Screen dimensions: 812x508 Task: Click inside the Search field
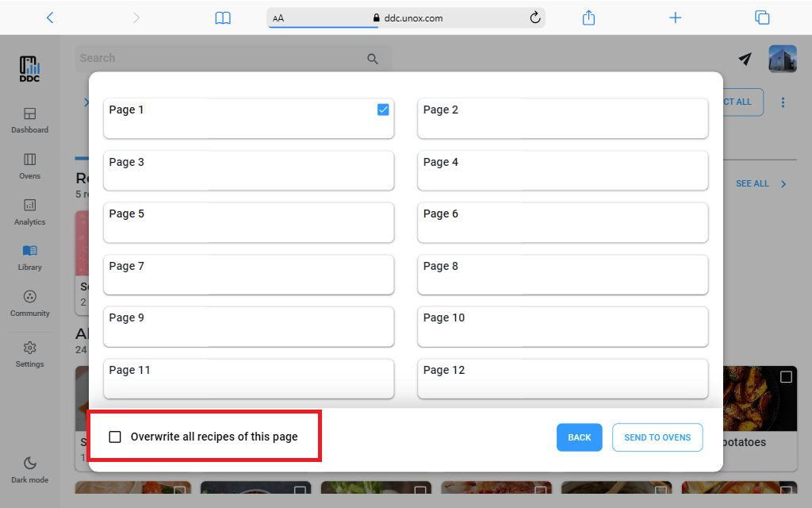(222, 58)
